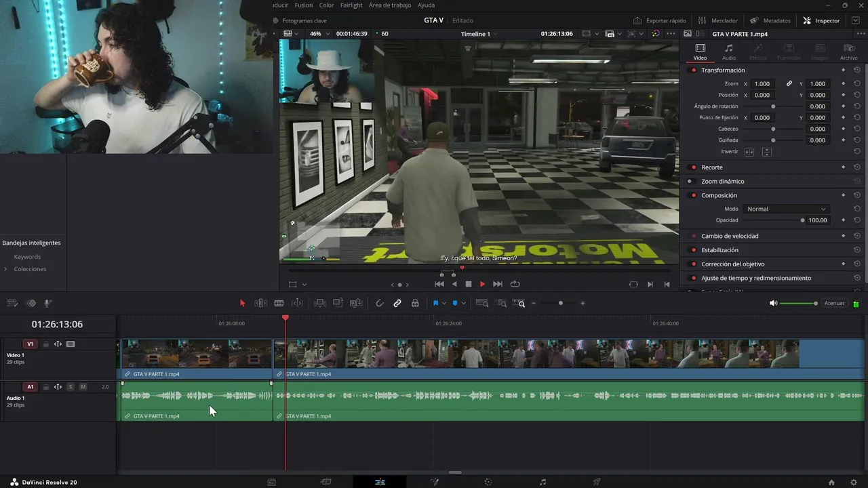
Task: Reset Transformación section with reset icon
Action: point(857,70)
